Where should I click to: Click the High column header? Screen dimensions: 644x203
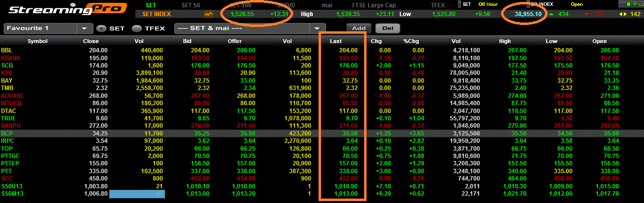(x=505, y=42)
